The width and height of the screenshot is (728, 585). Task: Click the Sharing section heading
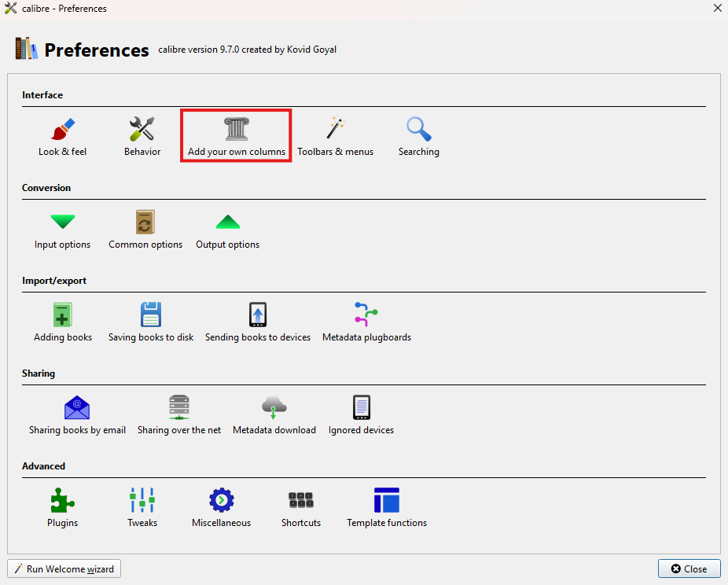[39, 373]
